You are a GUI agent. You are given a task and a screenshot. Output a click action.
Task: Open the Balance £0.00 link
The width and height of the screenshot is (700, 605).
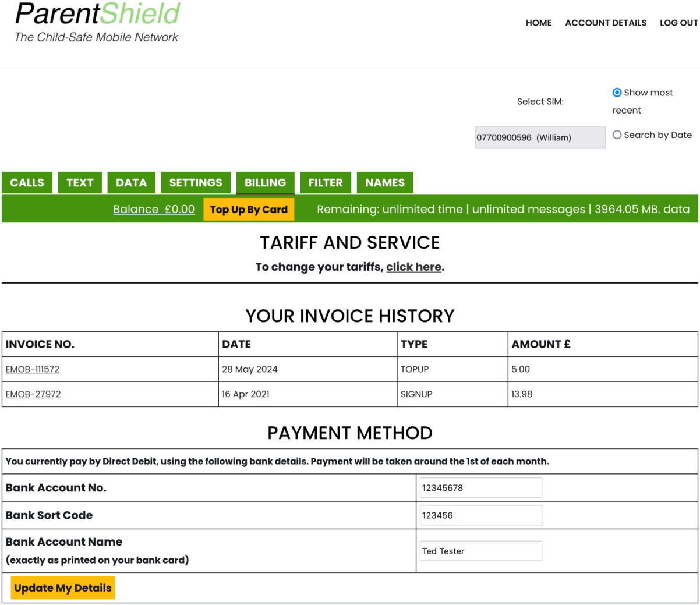154,209
